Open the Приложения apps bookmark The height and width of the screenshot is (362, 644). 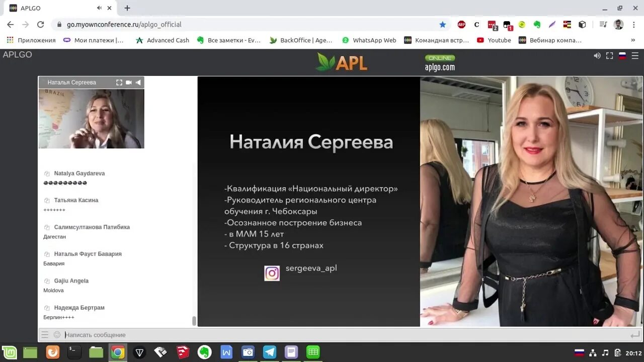pos(31,40)
